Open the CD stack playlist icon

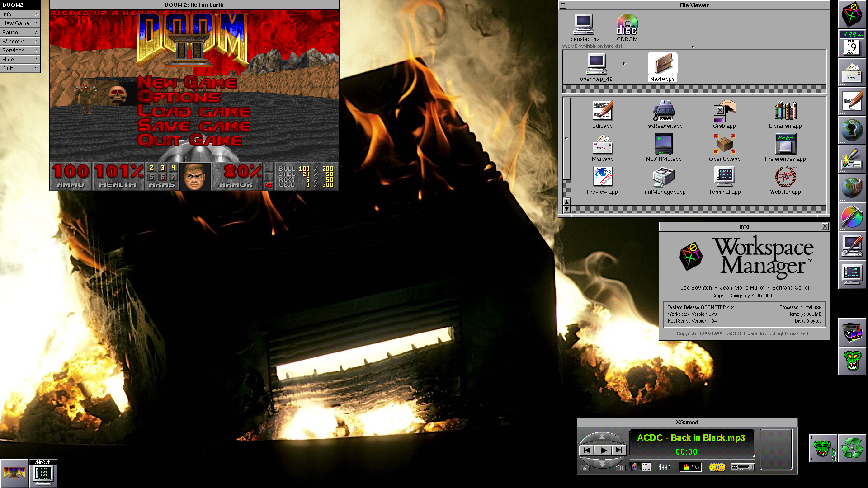point(717,467)
